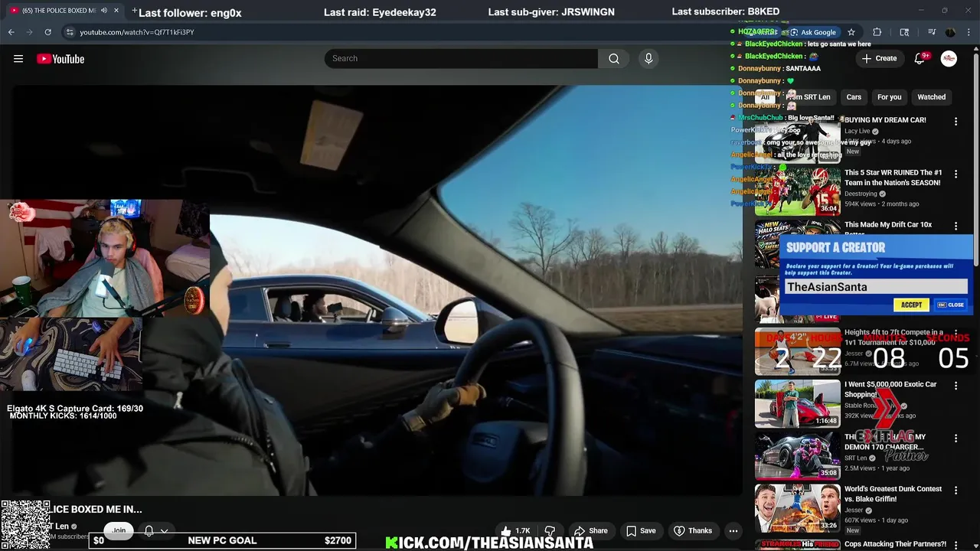
Task: Bookmark this page with the star
Action: coord(851,32)
